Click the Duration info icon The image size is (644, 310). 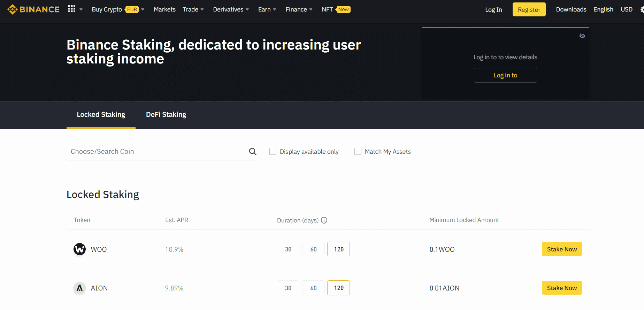click(x=324, y=220)
